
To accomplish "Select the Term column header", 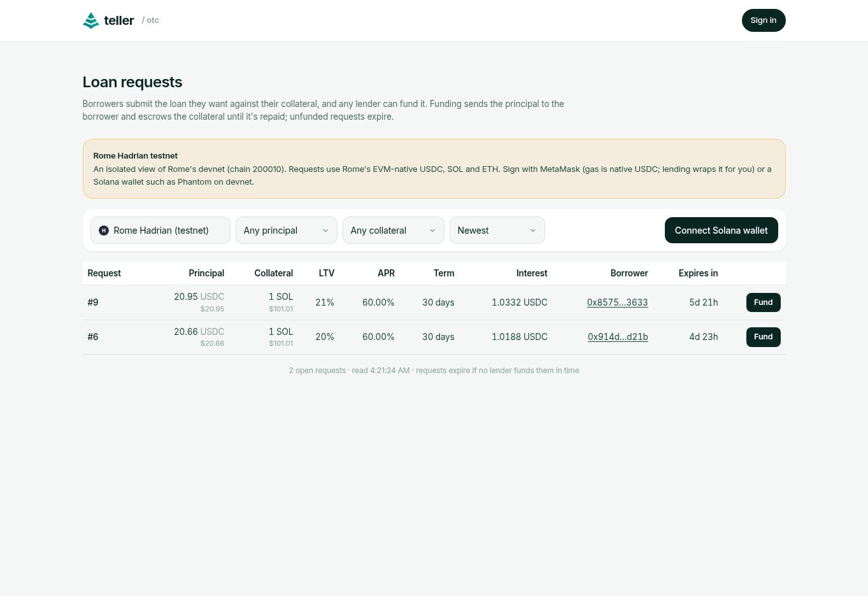I will coord(444,273).
